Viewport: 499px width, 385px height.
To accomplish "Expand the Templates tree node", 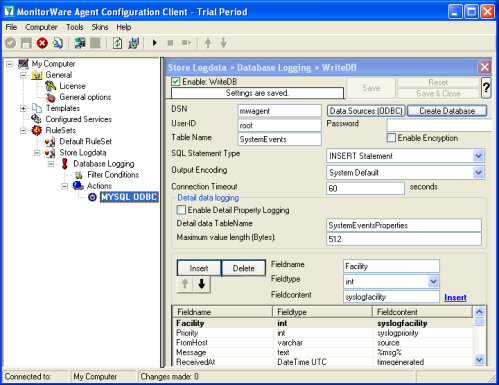I will (x=23, y=108).
